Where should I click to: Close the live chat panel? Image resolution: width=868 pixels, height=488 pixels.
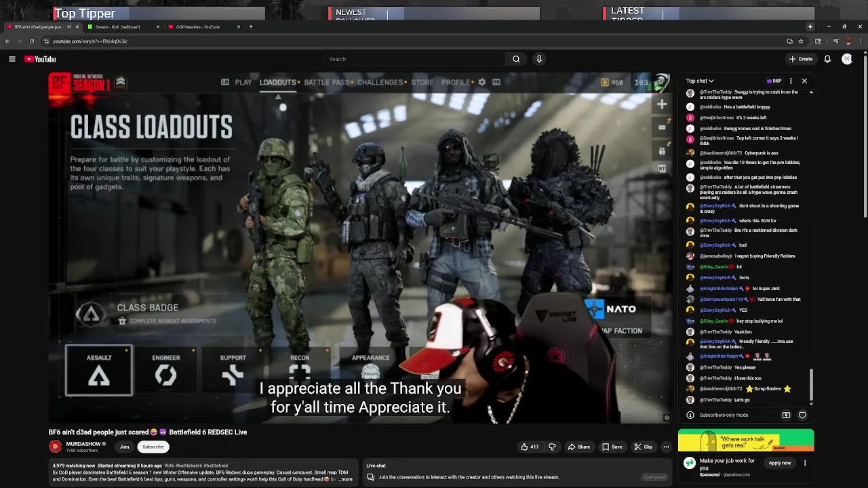point(804,81)
